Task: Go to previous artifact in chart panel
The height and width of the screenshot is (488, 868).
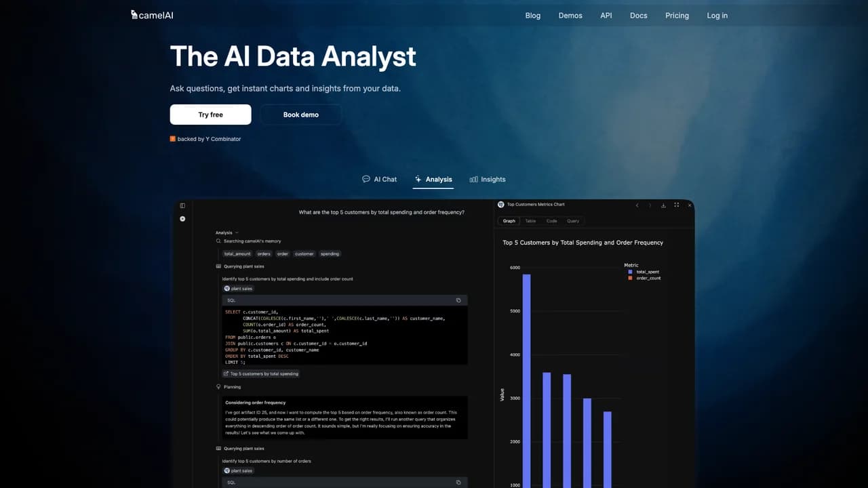Action: pyautogui.click(x=637, y=205)
